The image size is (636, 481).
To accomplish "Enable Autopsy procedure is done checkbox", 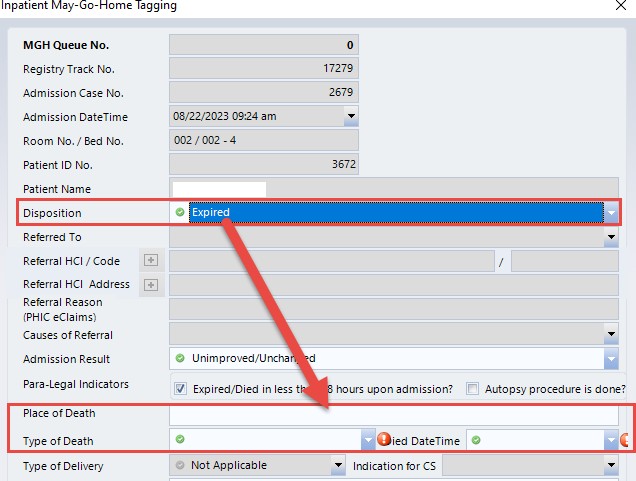I will click(x=473, y=389).
